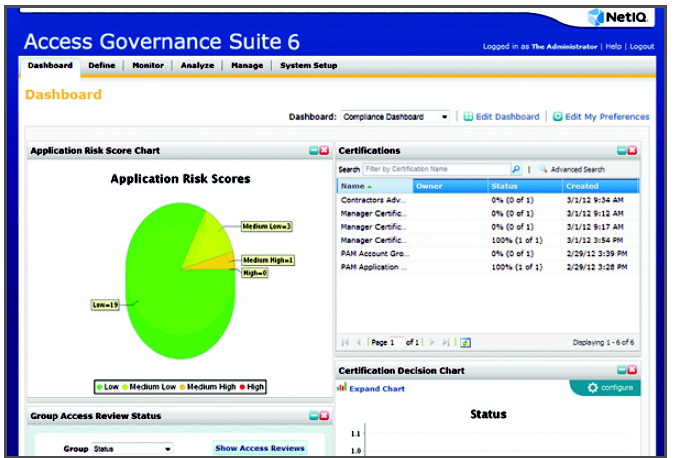
Task: Open the Analyze tab
Action: (197, 66)
